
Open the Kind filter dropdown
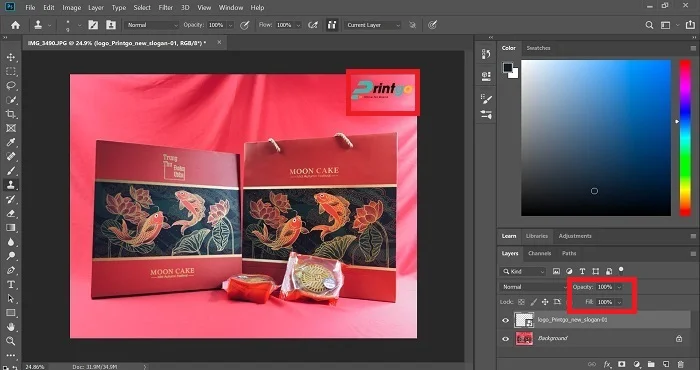[x=523, y=271]
